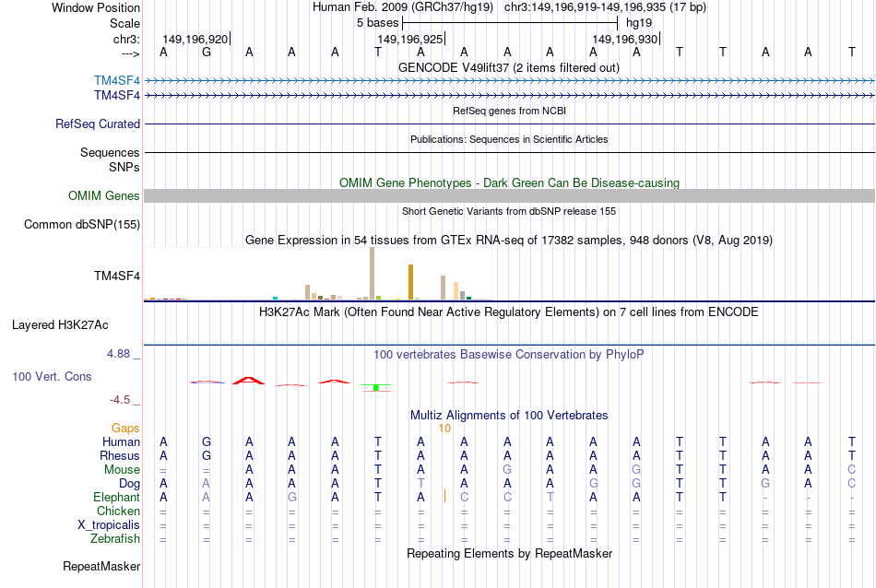This screenshot has width=876, height=588.
Task: Click the upper light-blue TM4SF4 gene label
Action: [117, 81]
